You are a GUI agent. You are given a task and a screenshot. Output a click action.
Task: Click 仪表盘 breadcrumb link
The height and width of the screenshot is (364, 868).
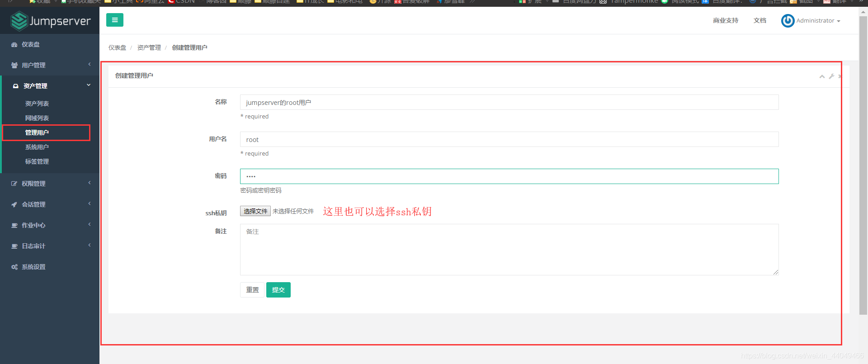click(117, 47)
